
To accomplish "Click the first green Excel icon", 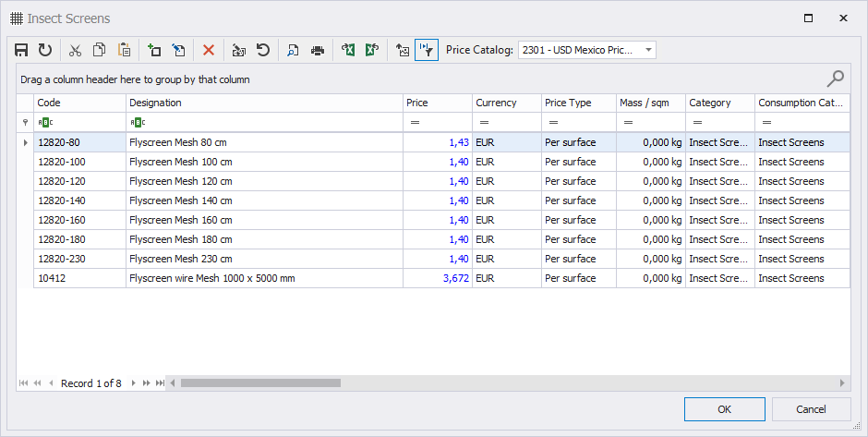I will click(x=348, y=51).
